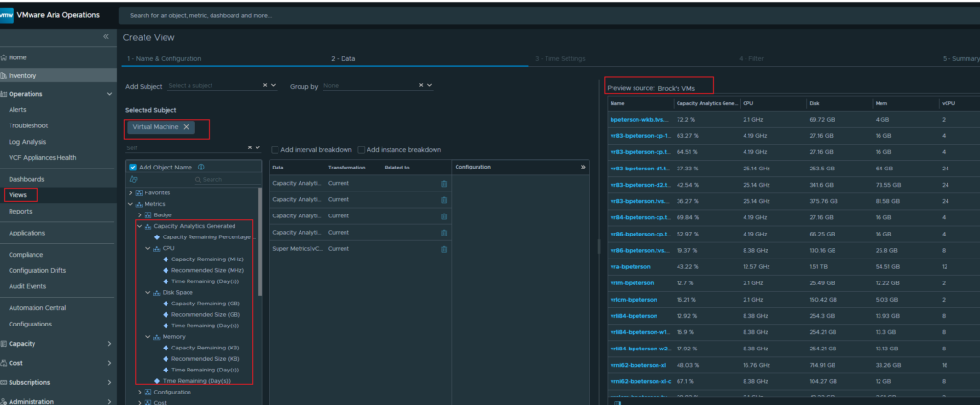980x405 pixels.
Task: Open Reports in the sidebar
Action: (20, 212)
